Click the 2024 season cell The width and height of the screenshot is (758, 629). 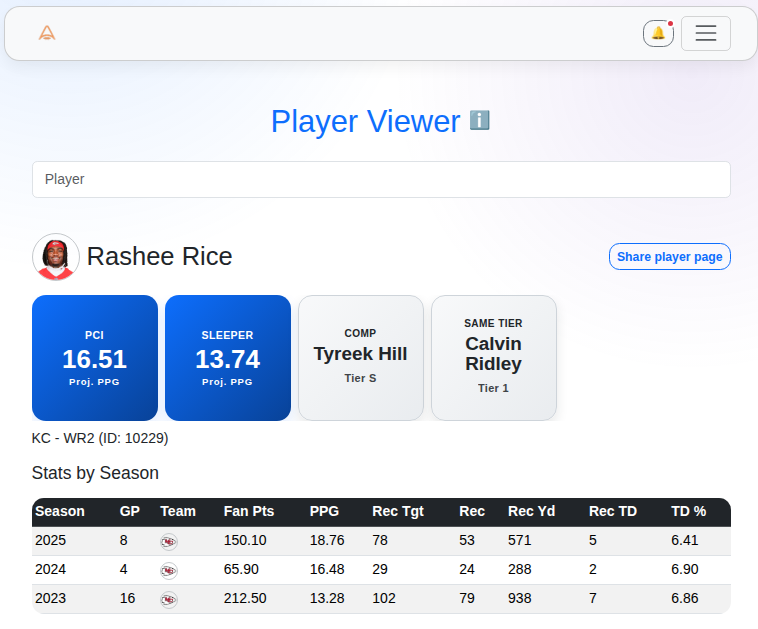50,569
